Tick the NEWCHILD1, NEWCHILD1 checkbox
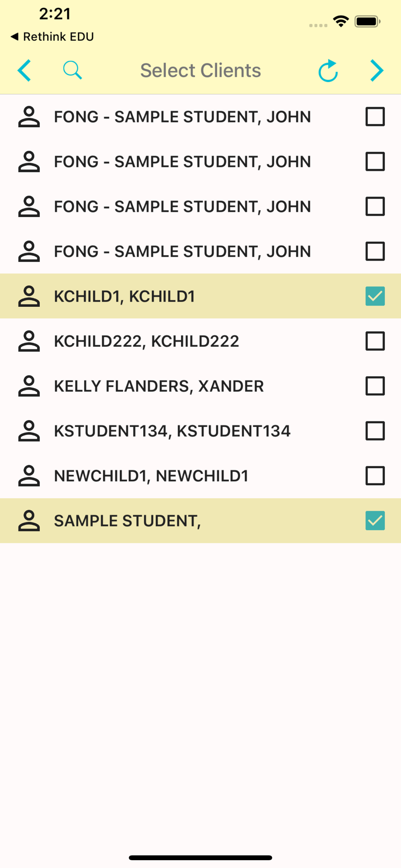 click(x=375, y=476)
